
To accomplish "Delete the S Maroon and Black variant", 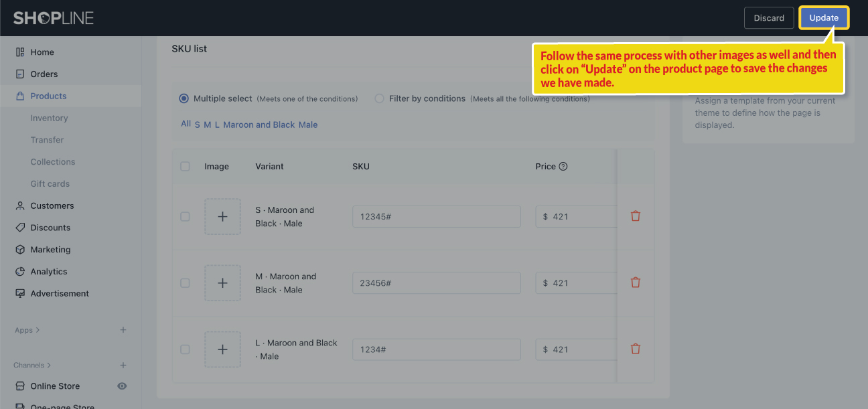I will click(x=636, y=216).
